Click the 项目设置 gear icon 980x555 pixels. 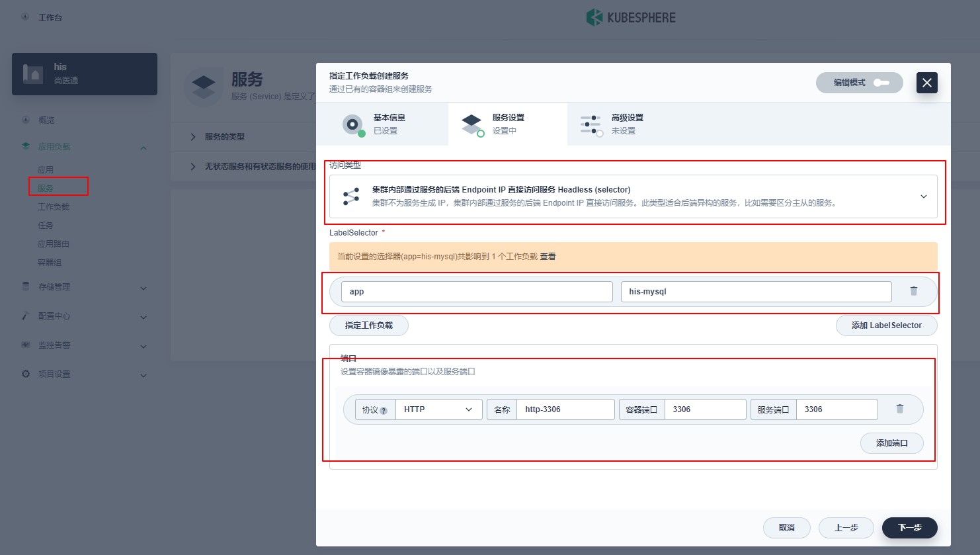coord(26,374)
